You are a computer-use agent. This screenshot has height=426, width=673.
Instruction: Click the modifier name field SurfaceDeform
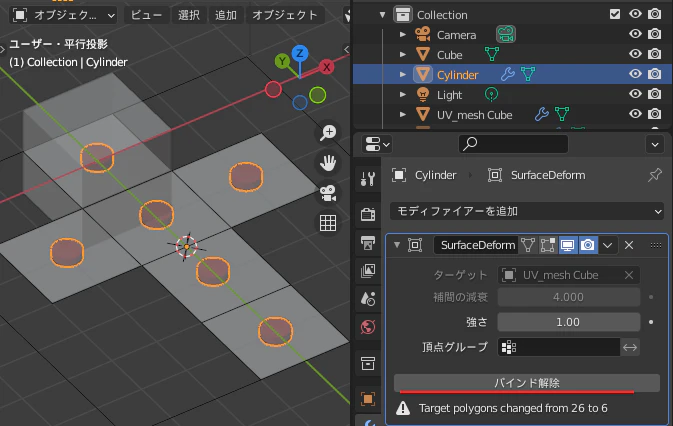(x=476, y=245)
